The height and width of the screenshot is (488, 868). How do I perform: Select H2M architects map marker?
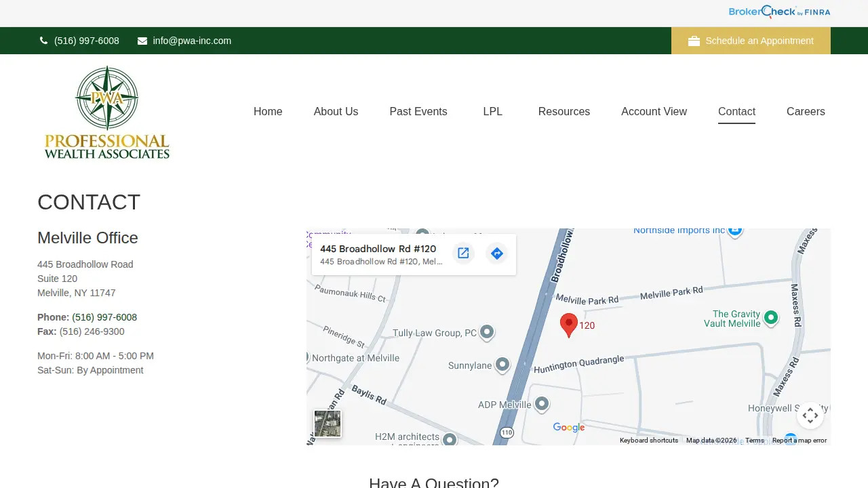[449, 439]
